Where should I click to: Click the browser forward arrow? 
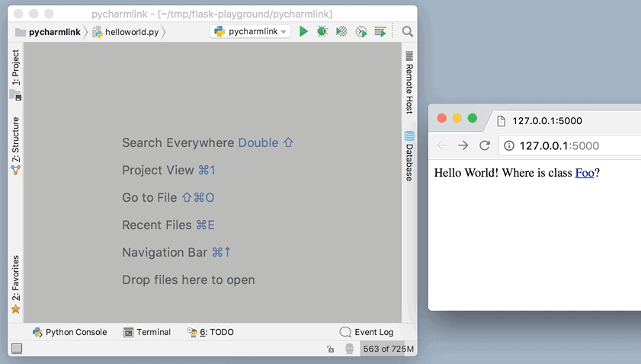[x=463, y=145]
